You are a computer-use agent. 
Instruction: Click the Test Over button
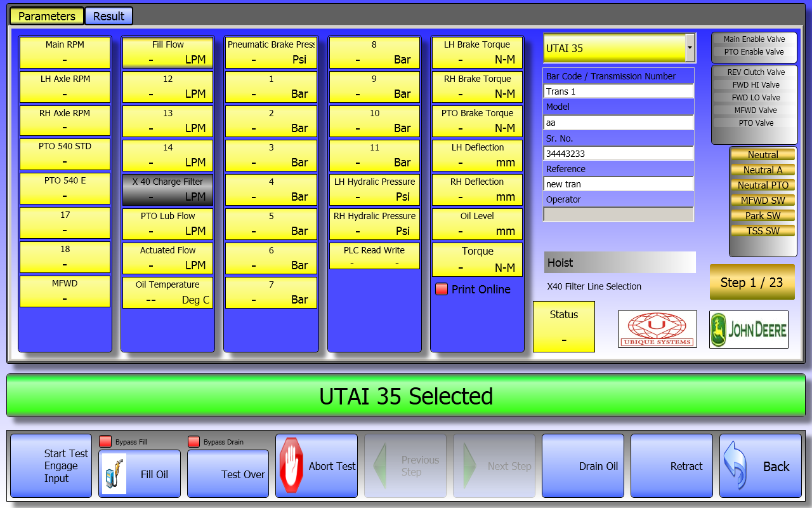(x=228, y=474)
